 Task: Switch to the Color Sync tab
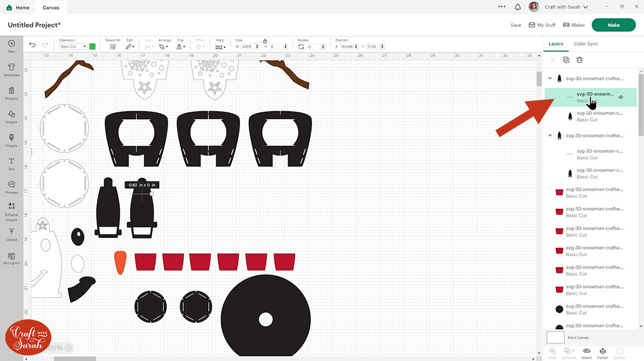point(586,44)
